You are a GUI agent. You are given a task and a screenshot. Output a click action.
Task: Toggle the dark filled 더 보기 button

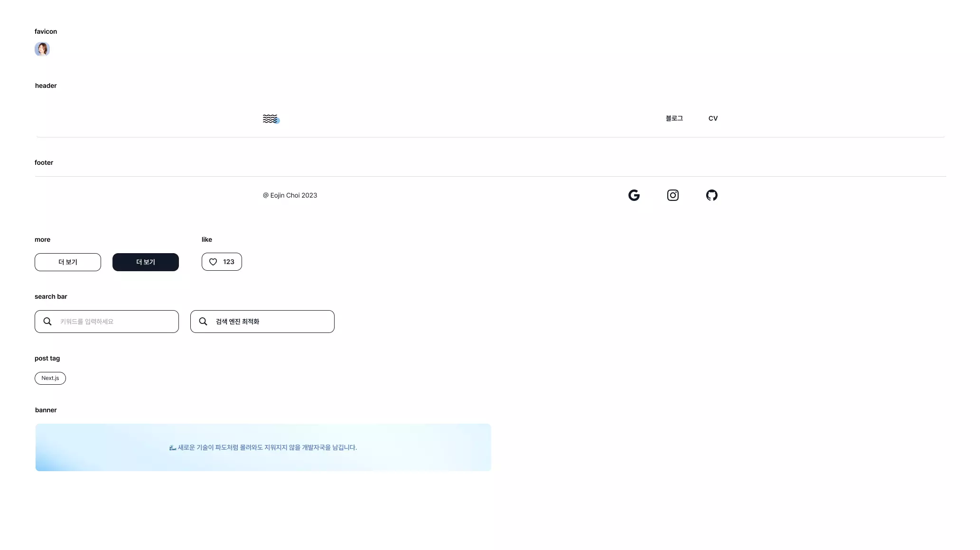[145, 262]
